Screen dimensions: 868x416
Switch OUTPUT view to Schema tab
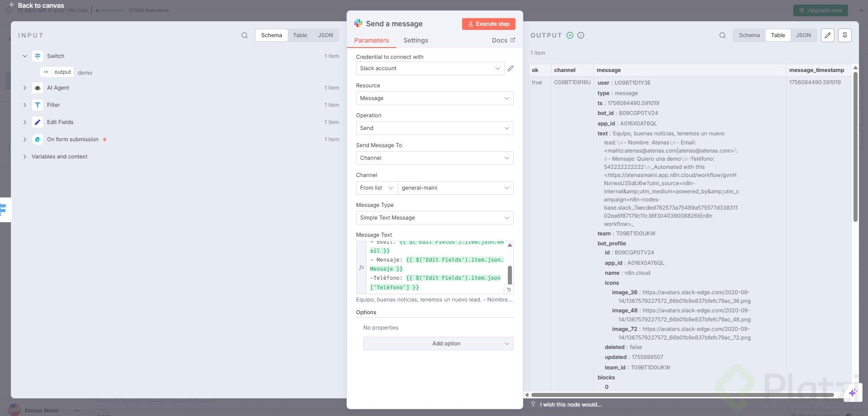[749, 35]
